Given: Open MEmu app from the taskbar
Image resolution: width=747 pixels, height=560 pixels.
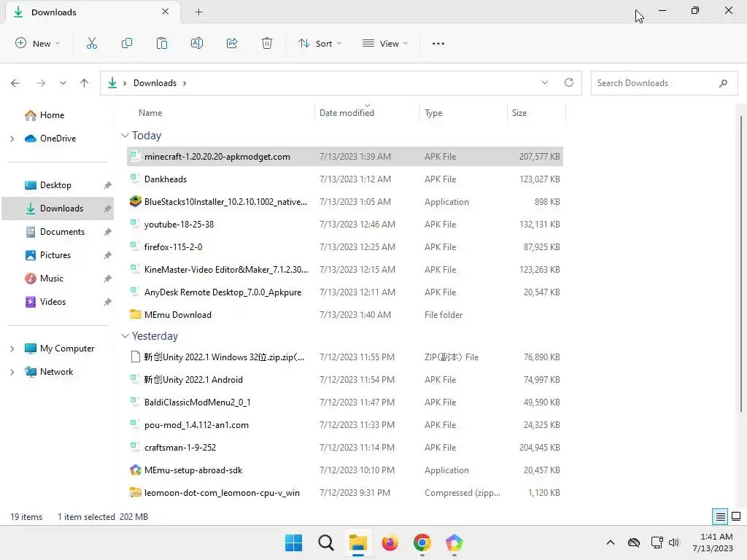Looking at the screenshot, I should 454,542.
